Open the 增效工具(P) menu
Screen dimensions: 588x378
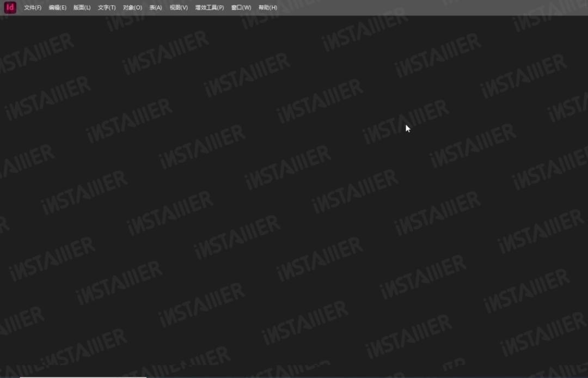(x=210, y=8)
